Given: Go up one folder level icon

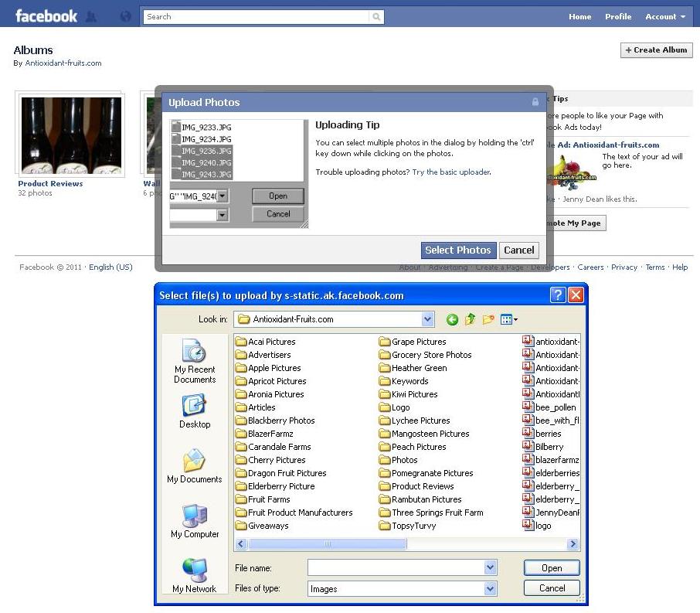Looking at the screenshot, I should coord(470,319).
